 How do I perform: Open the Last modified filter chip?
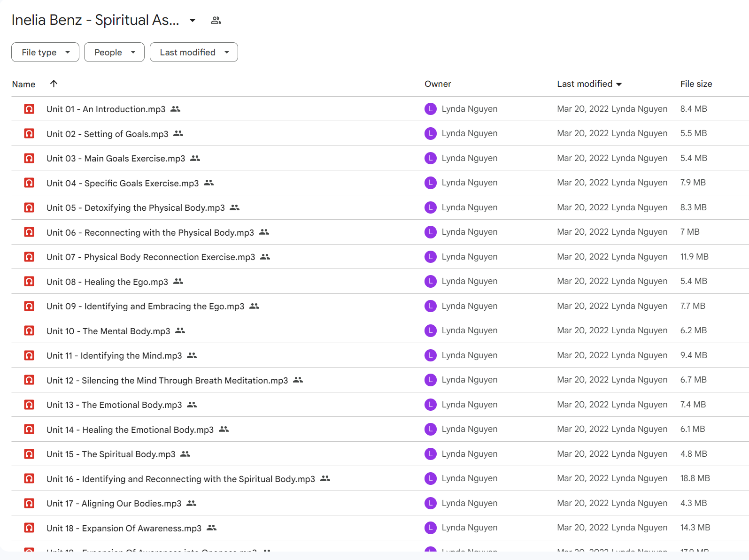click(x=193, y=52)
